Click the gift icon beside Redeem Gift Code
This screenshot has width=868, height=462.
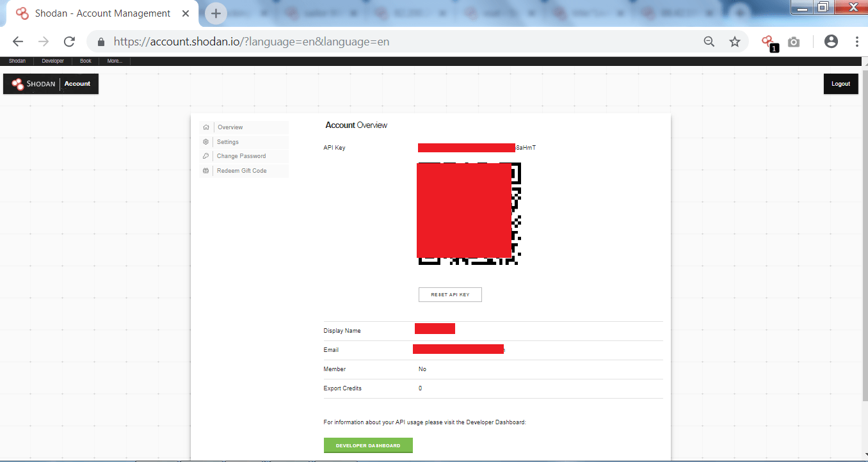coord(206,171)
